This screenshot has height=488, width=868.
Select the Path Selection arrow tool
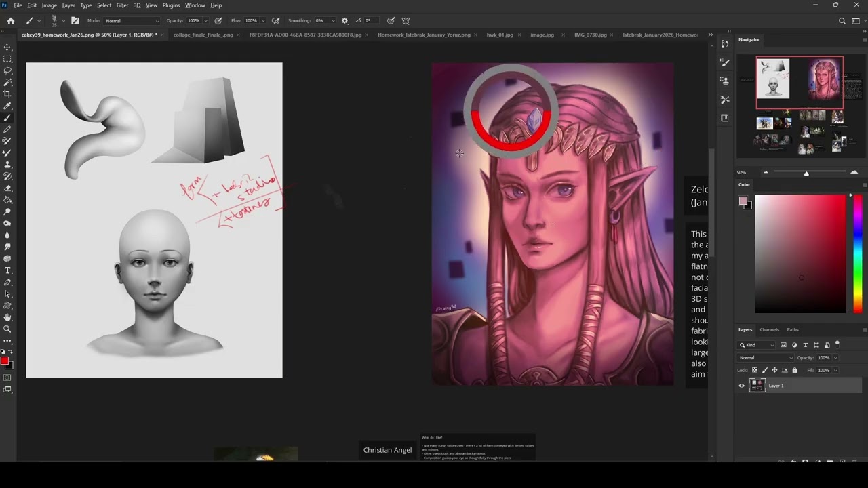pos(7,293)
